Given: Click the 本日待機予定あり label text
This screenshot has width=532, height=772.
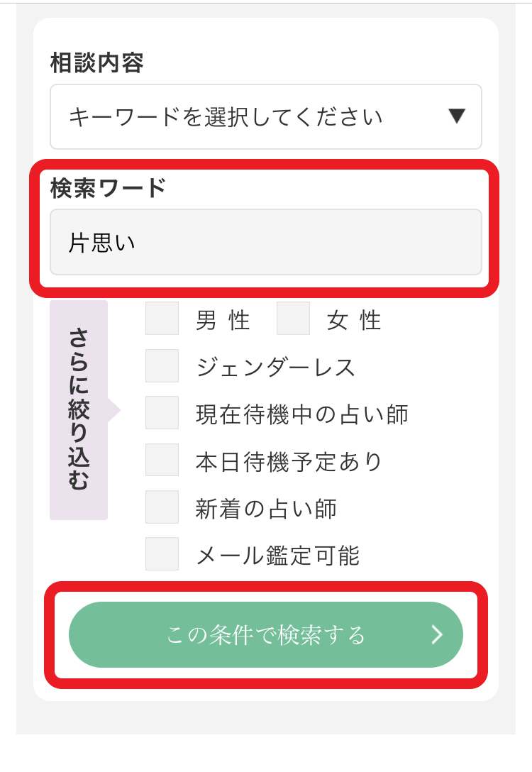Looking at the screenshot, I should pyautogui.click(x=289, y=461).
